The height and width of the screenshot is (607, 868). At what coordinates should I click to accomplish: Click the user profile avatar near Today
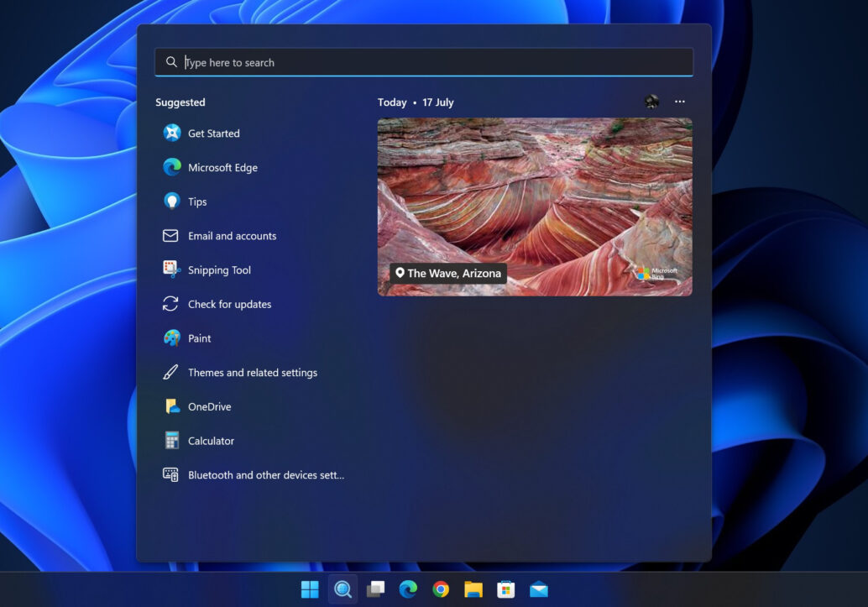[652, 102]
